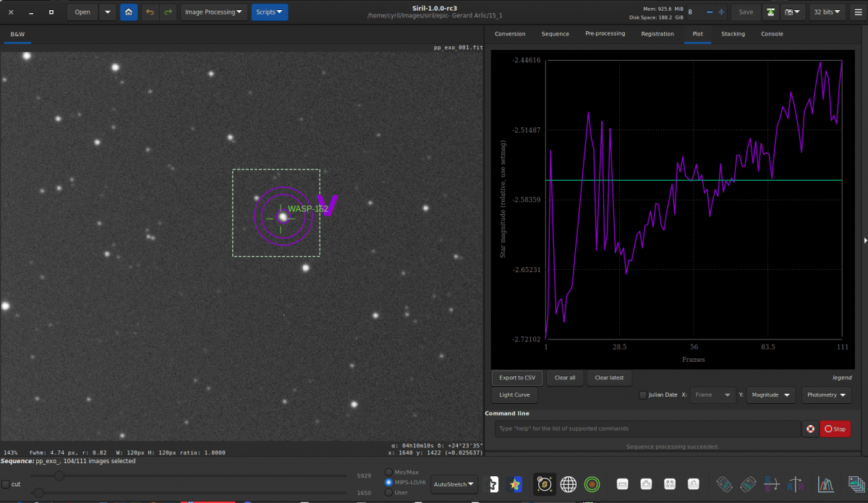Toggle astrometric annotations with the globe icon
The width and height of the screenshot is (868, 503).
tap(569, 484)
